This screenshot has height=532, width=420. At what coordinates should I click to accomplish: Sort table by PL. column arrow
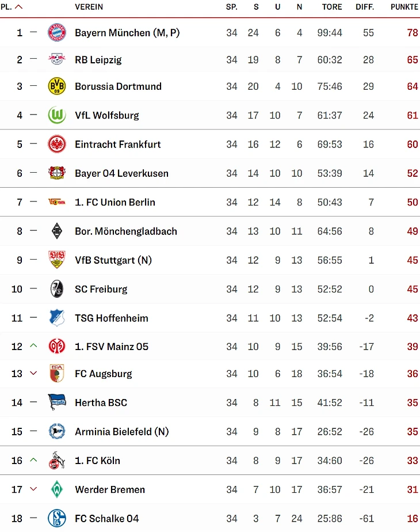pos(19,7)
